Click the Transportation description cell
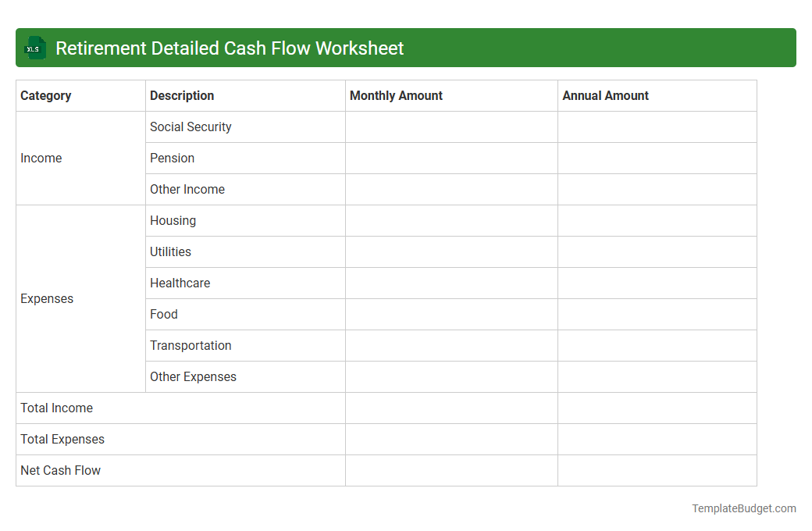This screenshot has width=812, height=531. [x=191, y=345]
